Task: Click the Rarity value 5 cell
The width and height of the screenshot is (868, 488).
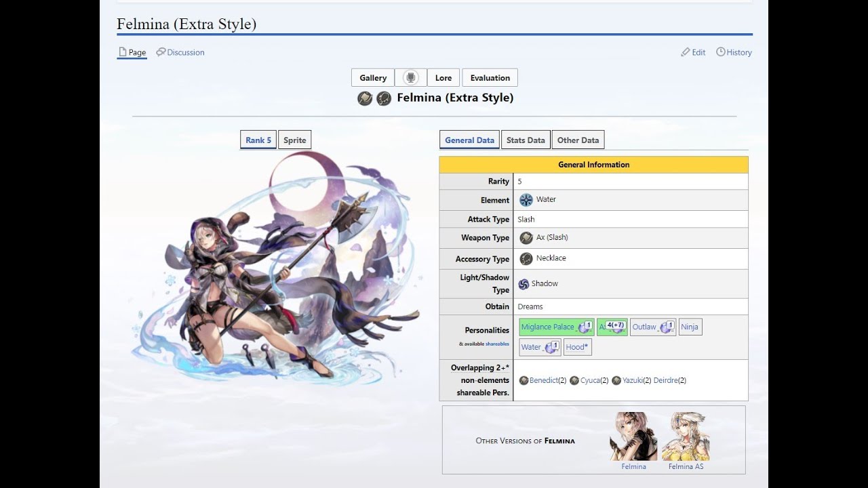Action: (631, 182)
